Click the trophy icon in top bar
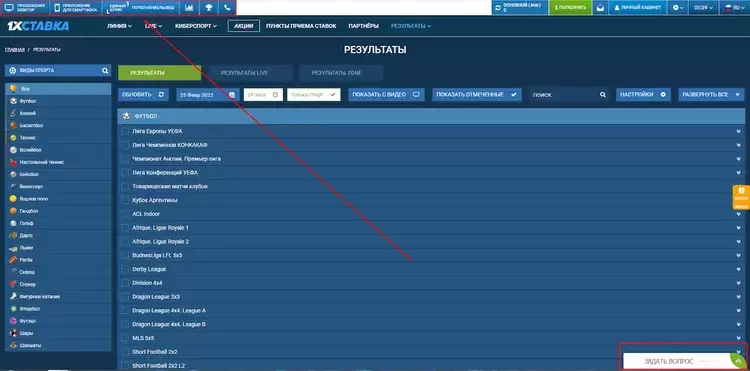The image size is (750, 371). (209, 8)
